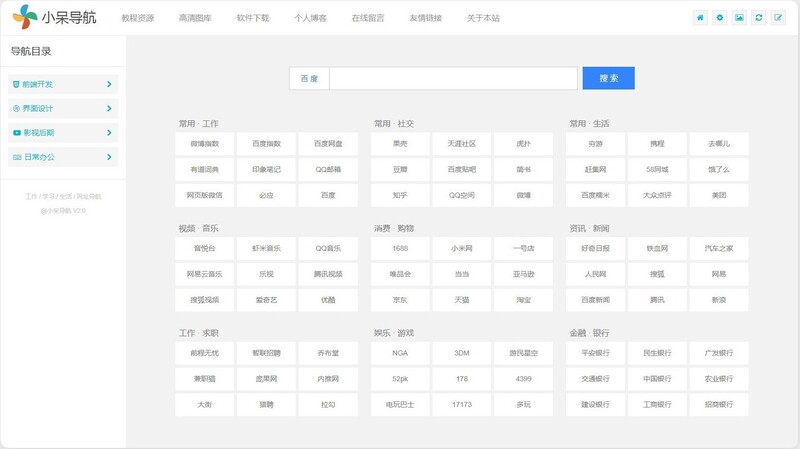Click the edit pencil icon button
This screenshot has height=449, width=800.
[x=778, y=18]
